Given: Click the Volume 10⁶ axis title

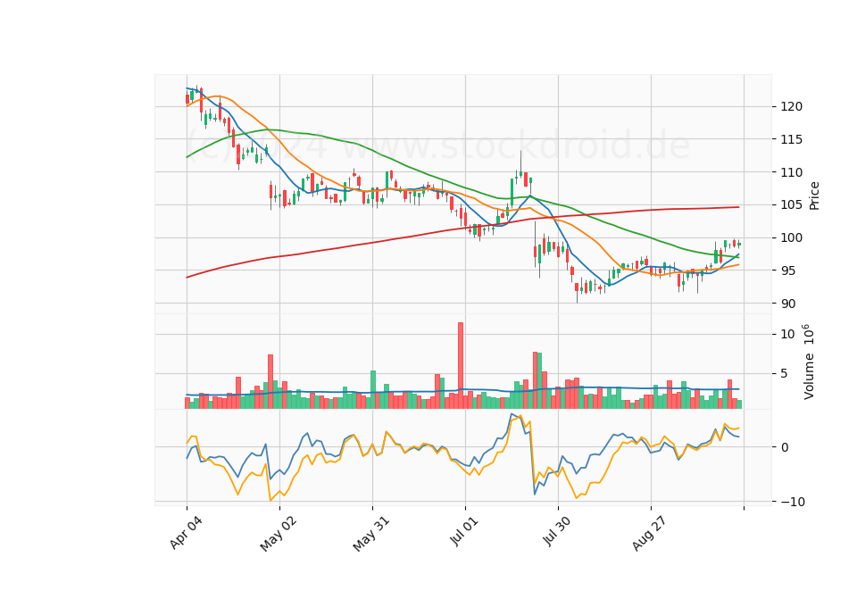Looking at the screenshot, I should 809,362.
